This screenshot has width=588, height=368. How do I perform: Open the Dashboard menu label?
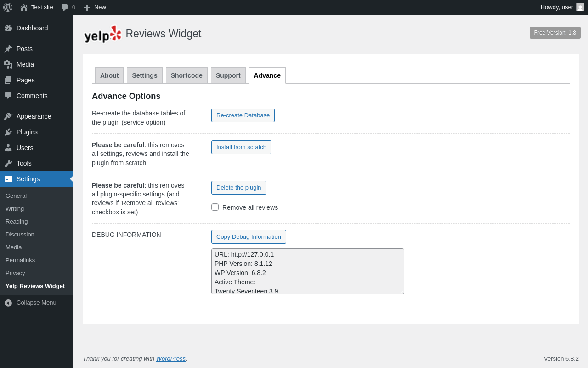click(32, 28)
